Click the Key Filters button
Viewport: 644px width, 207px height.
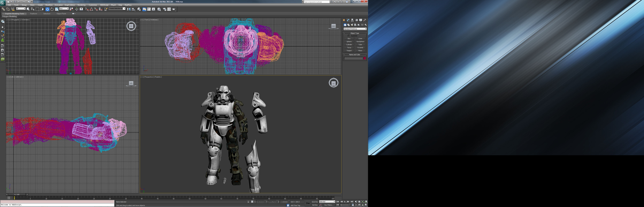(x=329, y=205)
